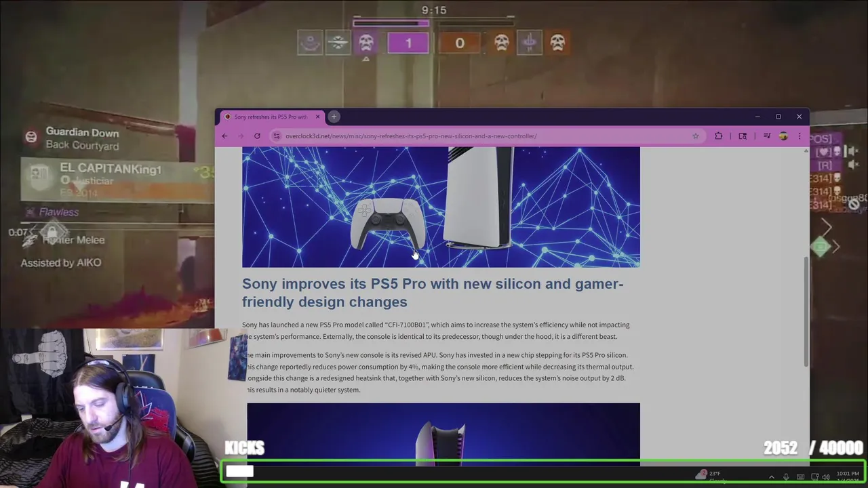Click the microphone tray icon
868x488 pixels.
(786, 477)
